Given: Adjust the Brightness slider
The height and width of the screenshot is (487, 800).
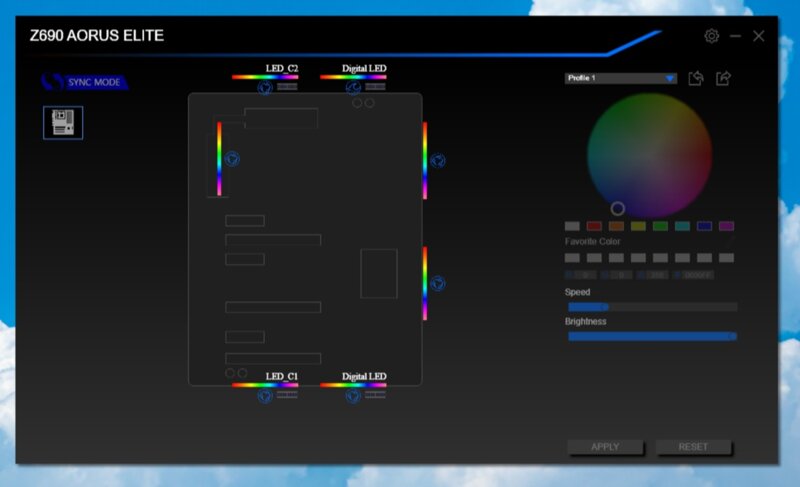Looking at the screenshot, I should (653, 336).
